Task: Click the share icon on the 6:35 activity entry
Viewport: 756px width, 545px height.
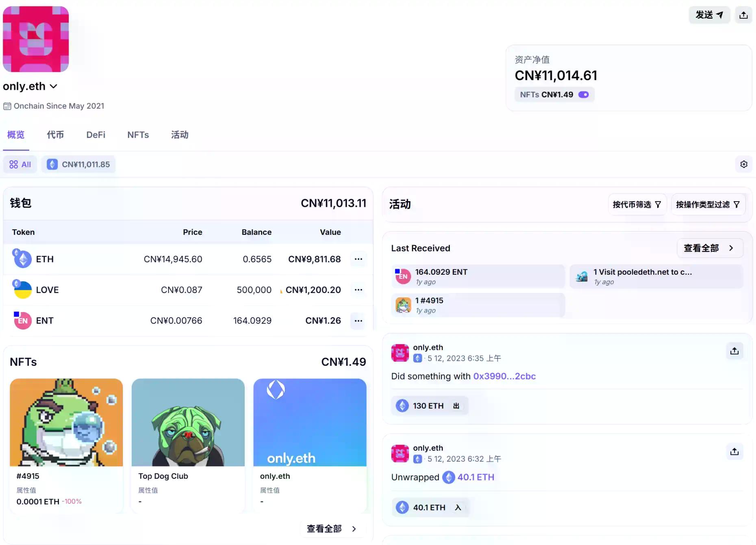Action: point(734,351)
